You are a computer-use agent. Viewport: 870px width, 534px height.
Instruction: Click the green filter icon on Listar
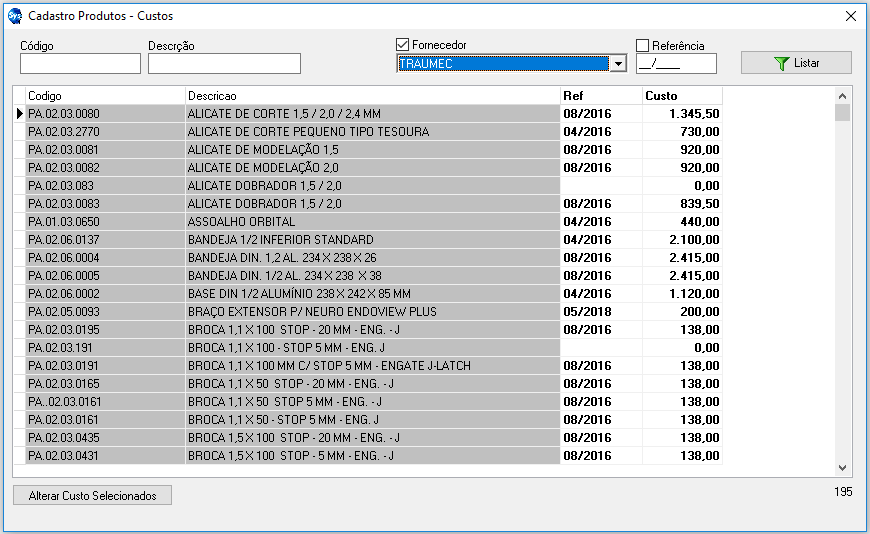[782, 63]
